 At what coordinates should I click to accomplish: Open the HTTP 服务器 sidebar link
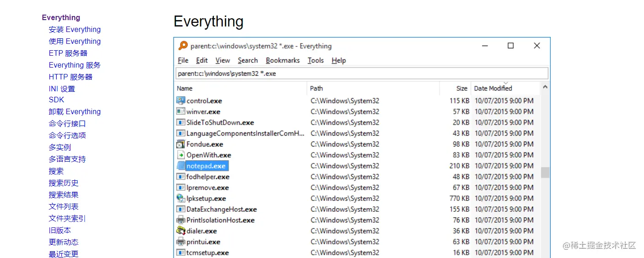(x=70, y=77)
